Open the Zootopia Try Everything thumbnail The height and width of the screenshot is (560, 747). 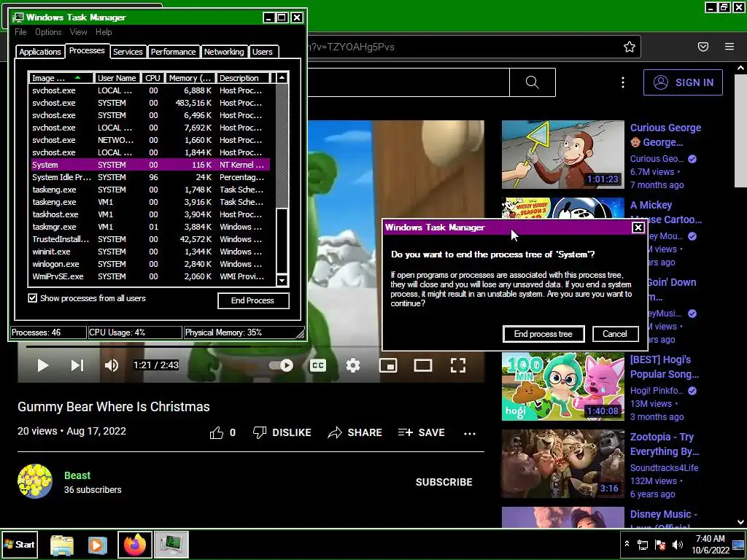coord(562,464)
